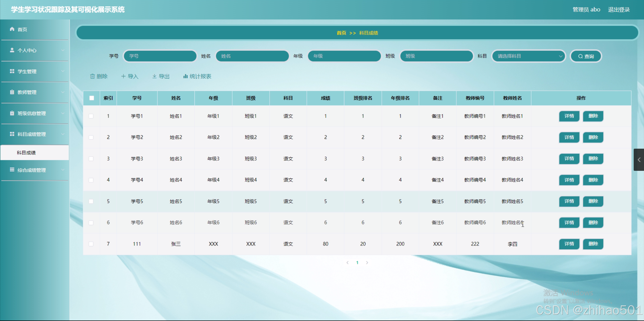Image resolution: width=644 pixels, height=321 pixels.
Task: Focus the 姓名 search input field
Action: click(x=252, y=56)
